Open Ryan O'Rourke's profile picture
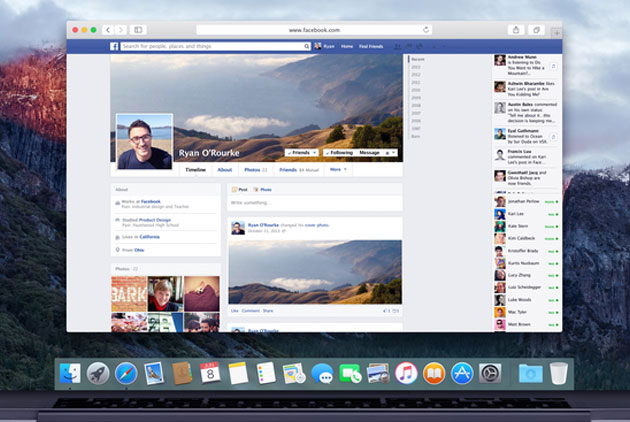The height and width of the screenshot is (422, 630). [x=145, y=141]
